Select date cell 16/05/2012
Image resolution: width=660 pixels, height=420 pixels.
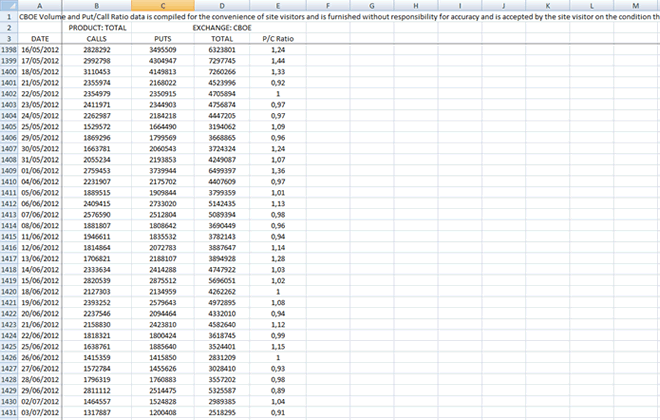[40, 50]
